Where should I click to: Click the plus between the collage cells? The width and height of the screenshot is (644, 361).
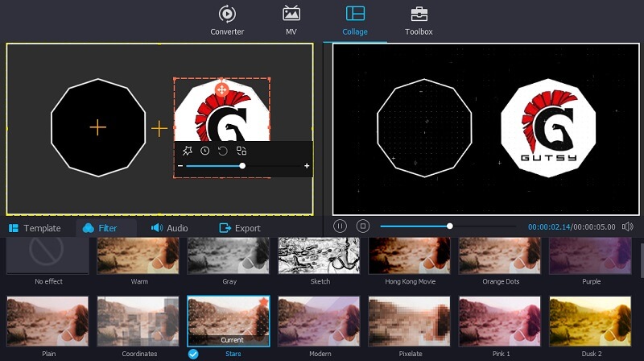159,128
